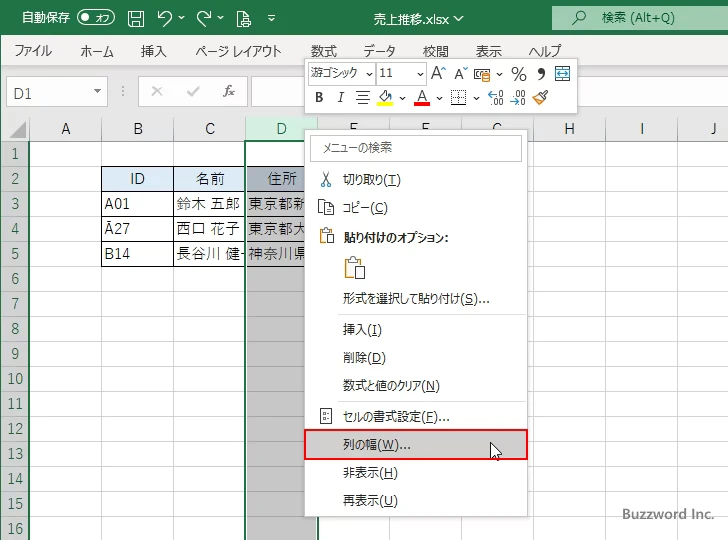Click cell containing B14

(137, 254)
